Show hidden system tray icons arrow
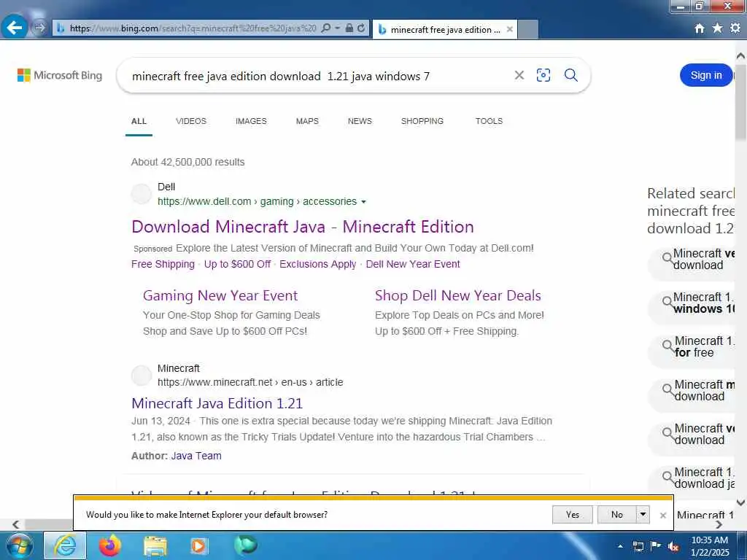 (620, 546)
